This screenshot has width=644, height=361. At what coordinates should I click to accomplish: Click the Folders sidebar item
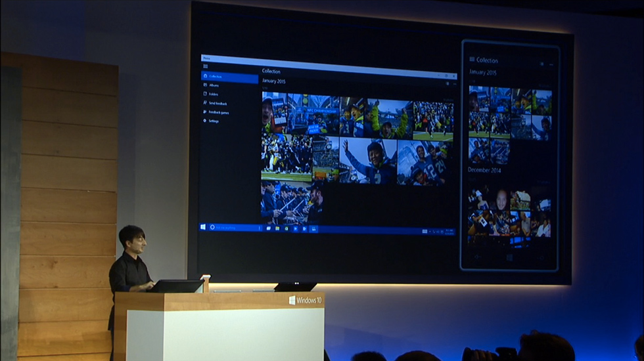[x=214, y=95]
